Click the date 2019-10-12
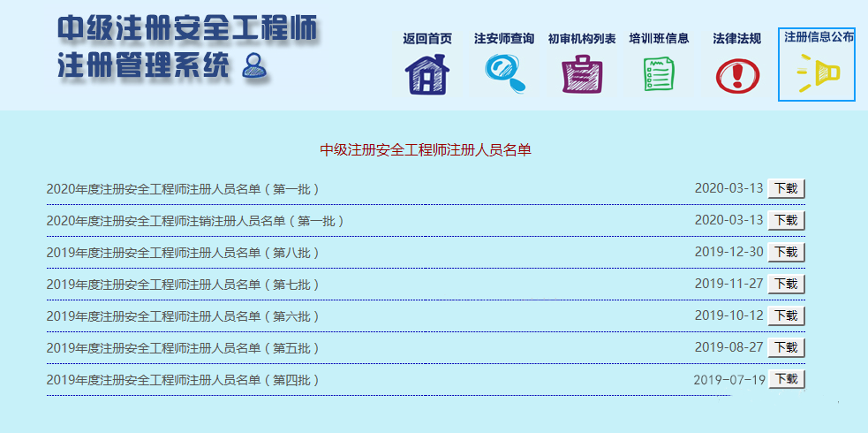Viewport: 868px width, 433px height. click(x=729, y=315)
